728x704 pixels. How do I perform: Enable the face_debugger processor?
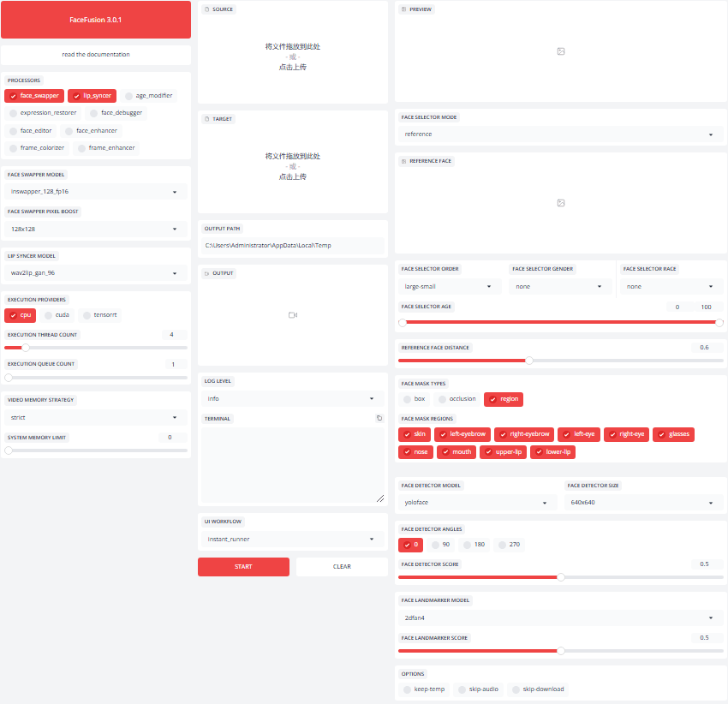point(116,113)
